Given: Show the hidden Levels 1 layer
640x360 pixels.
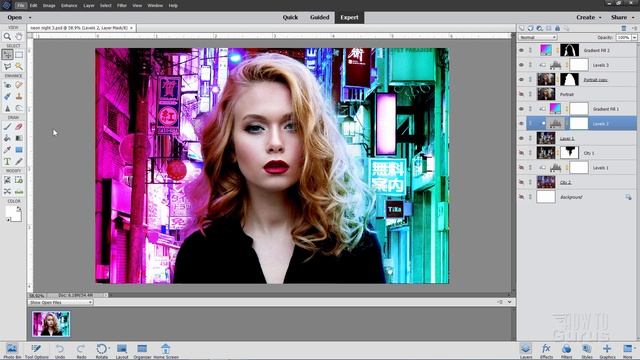Looking at the screenshot, I should [521, 168].
